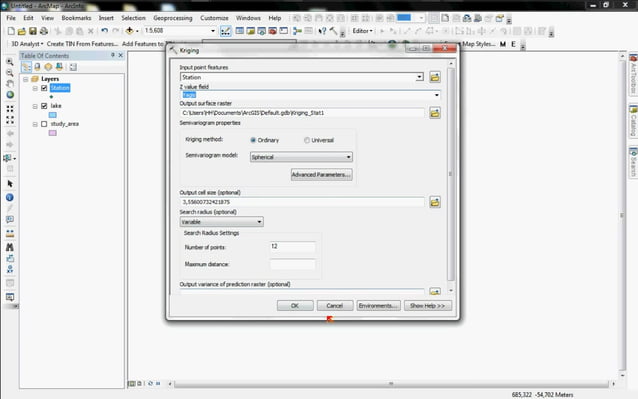This screenshot has width=638, height=399.
Task: Open the ModelBuilder icon in the toolbar
Action: [x=297, y=31]
